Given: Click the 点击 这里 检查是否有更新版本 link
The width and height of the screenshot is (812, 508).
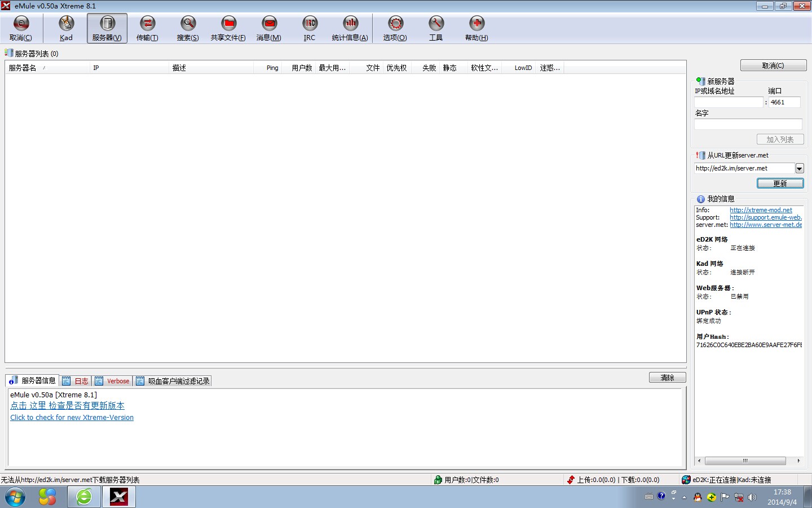Looking at the screenshot, I should [67, 405].
